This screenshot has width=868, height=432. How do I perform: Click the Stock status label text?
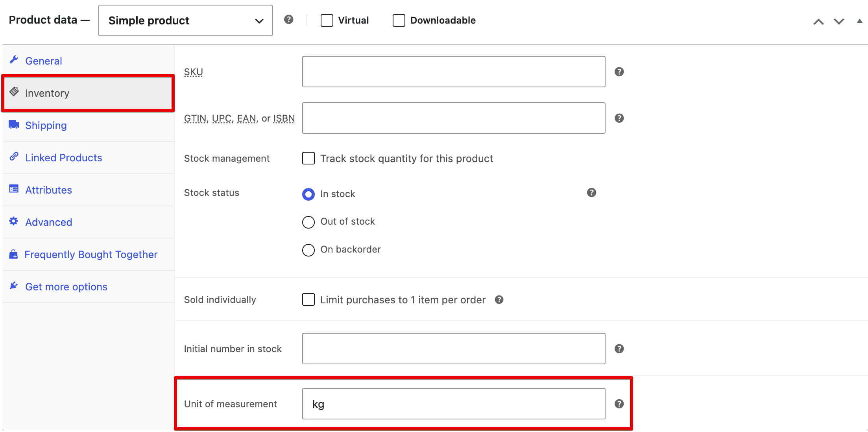pos(212,193)
